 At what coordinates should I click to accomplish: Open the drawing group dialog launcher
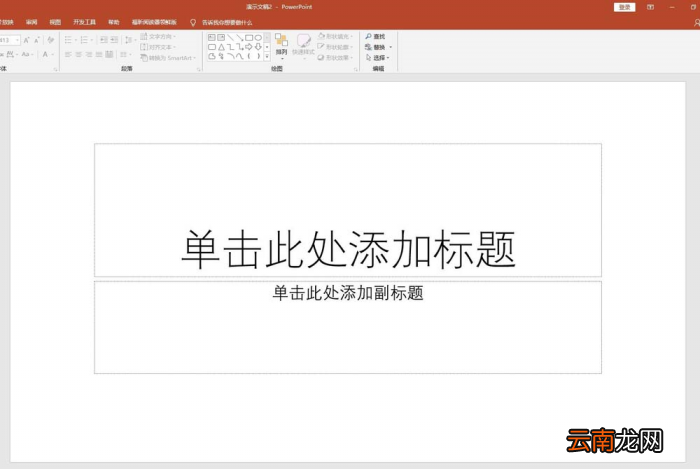pyautogui.click(x=356, y=69)
